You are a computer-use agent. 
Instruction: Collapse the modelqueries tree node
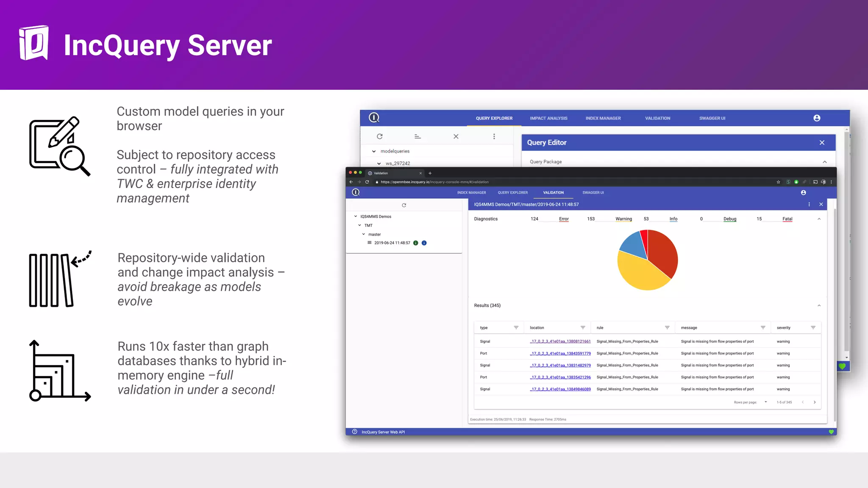tap(374, 151)
